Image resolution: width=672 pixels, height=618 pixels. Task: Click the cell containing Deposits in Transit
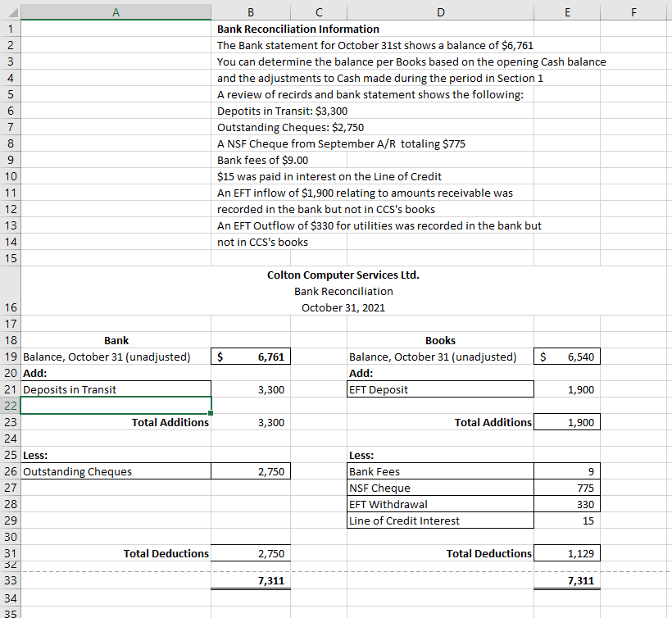coord(116,389)
